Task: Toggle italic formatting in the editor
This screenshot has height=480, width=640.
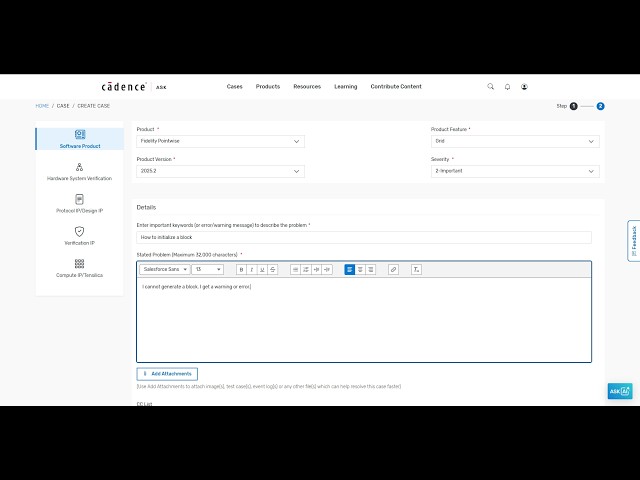Action: click(x=252, y=269)
